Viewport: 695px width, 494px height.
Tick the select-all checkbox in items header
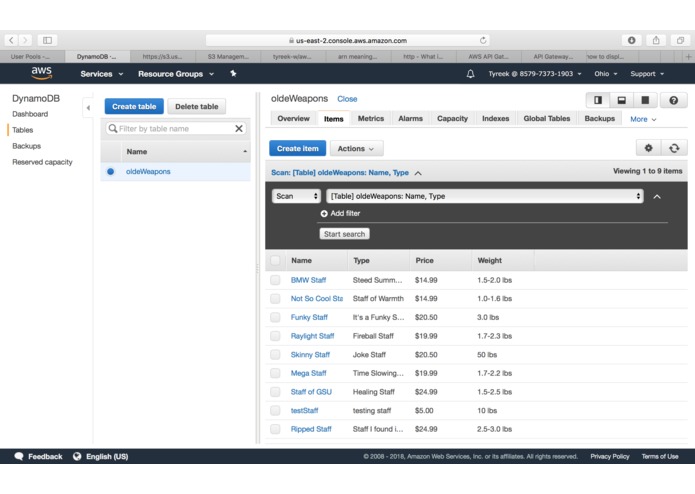coord(275,261)
